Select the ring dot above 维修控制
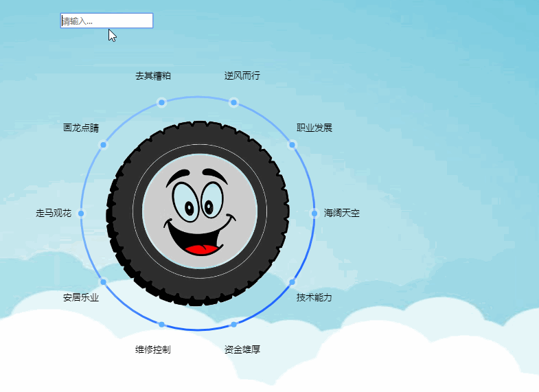The height and width of the screenshot is (392, 539). [161, 324]
